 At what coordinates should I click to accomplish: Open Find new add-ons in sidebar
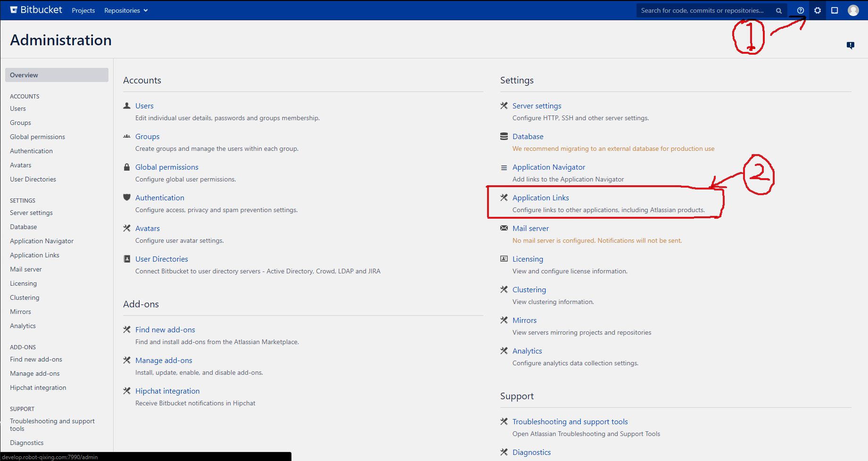[x=36, y=359]
